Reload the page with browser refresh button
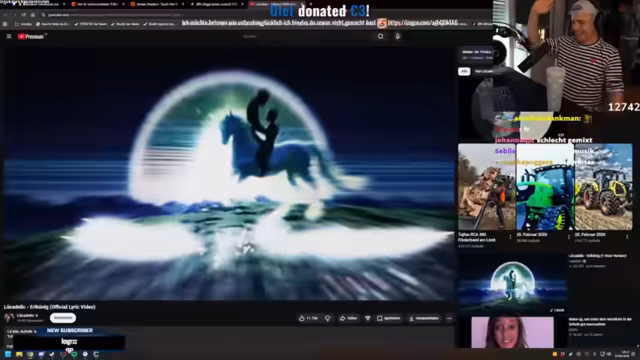Screen dimensions: 640x360 24,15
